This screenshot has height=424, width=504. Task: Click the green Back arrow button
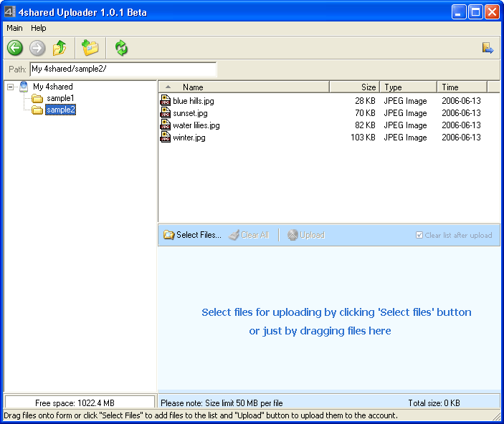coord(15,48)
